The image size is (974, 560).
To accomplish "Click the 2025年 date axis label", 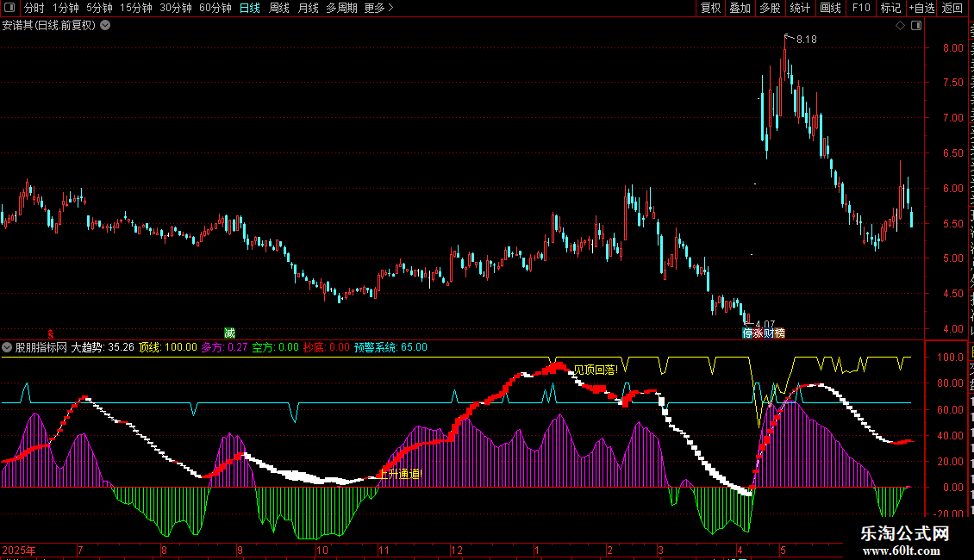I will (19, 550).
